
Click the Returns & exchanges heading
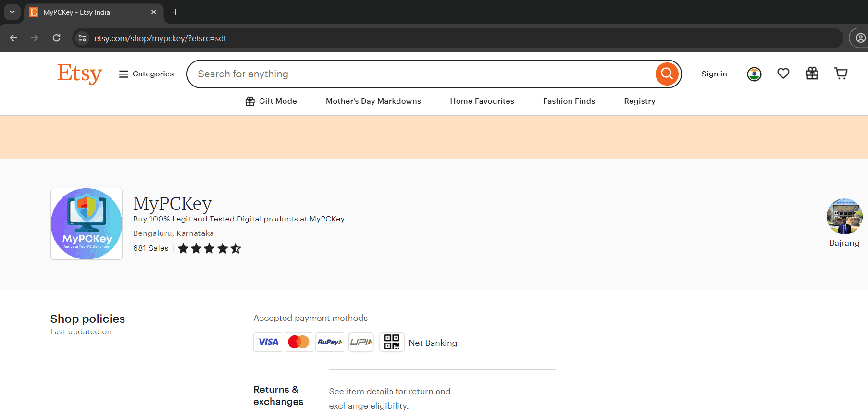[x=278, y=396]
